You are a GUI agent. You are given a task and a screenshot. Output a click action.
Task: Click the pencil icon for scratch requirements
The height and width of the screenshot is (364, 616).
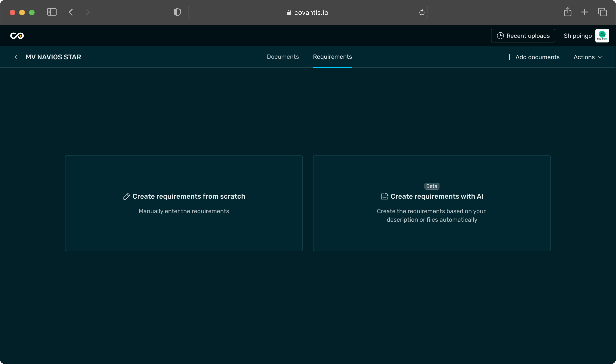pyautogui.click(x=126, y=197)
